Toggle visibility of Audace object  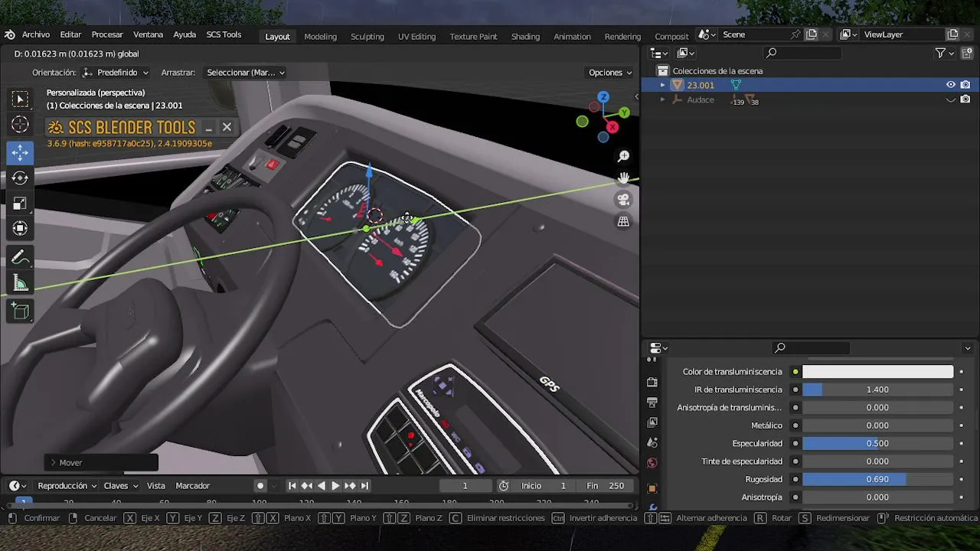[x=951, y=99]
